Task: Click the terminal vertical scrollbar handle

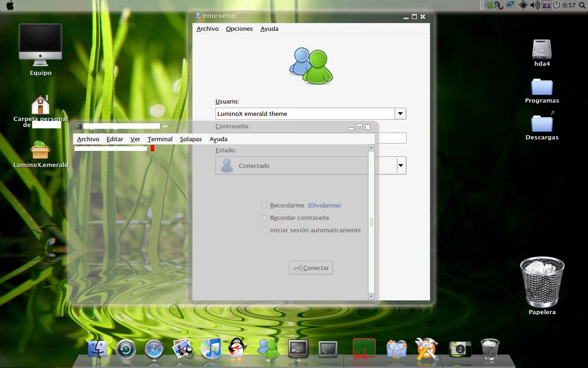Action: tap(372, 222)
